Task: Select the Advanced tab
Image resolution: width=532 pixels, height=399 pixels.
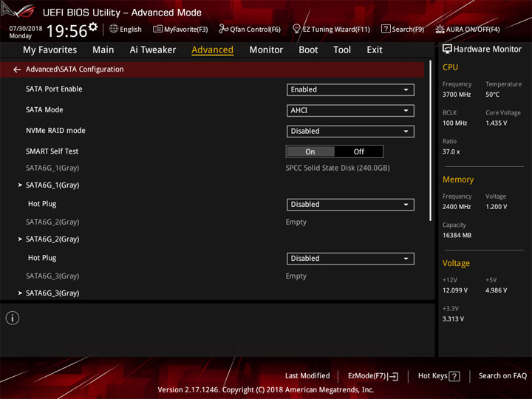Action: tap(212, 50)
